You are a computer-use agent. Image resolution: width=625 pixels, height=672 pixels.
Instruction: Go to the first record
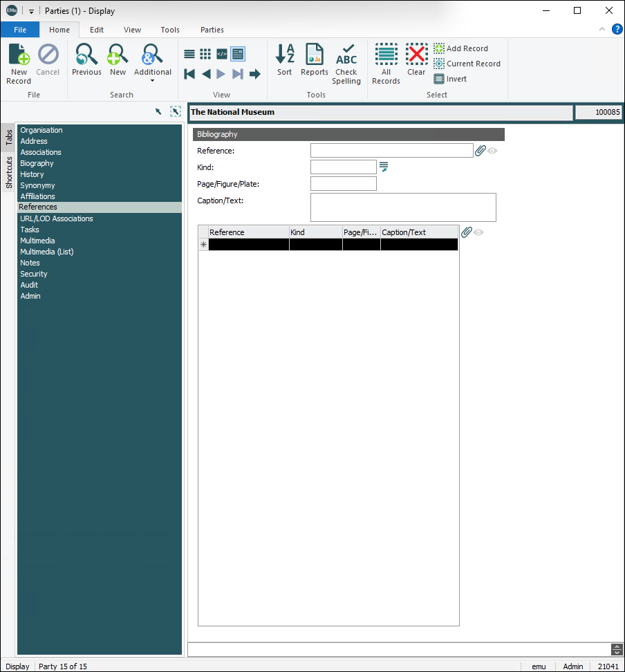click(x=189, y=74)
